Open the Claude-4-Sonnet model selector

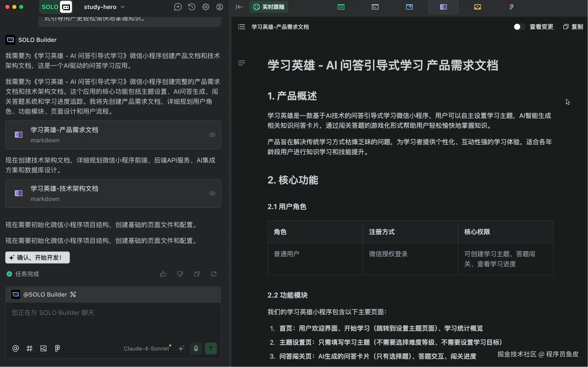pyautogui.click(x=147, y=348)
